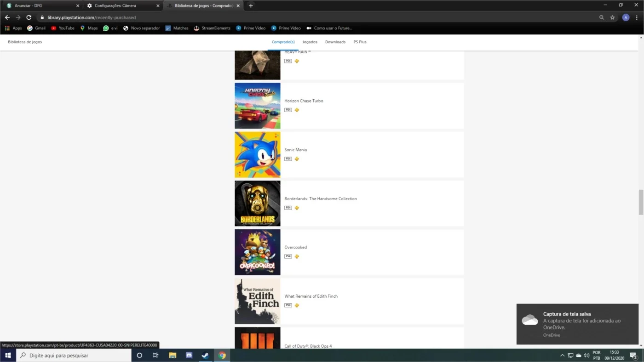Open the zoom magnifier icon in address bar
Viewport: 644px width, 362px height.
(x=601, y=17)
